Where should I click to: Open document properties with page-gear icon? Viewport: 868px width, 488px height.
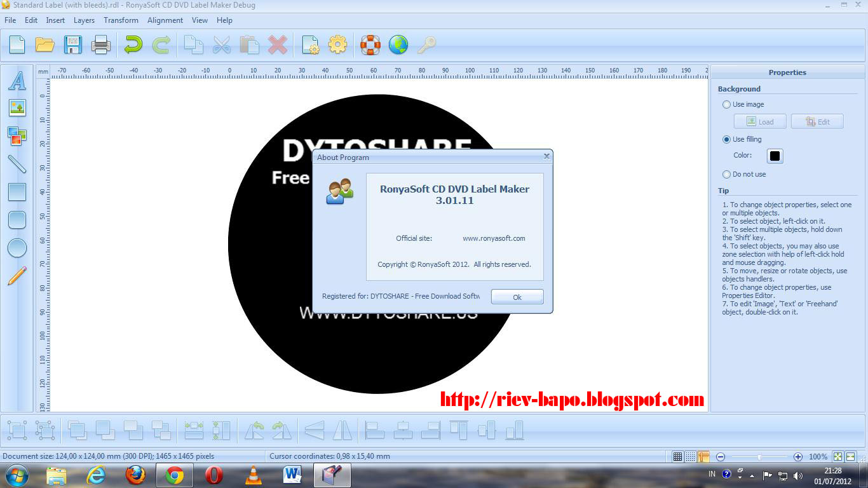click(310, 44)
